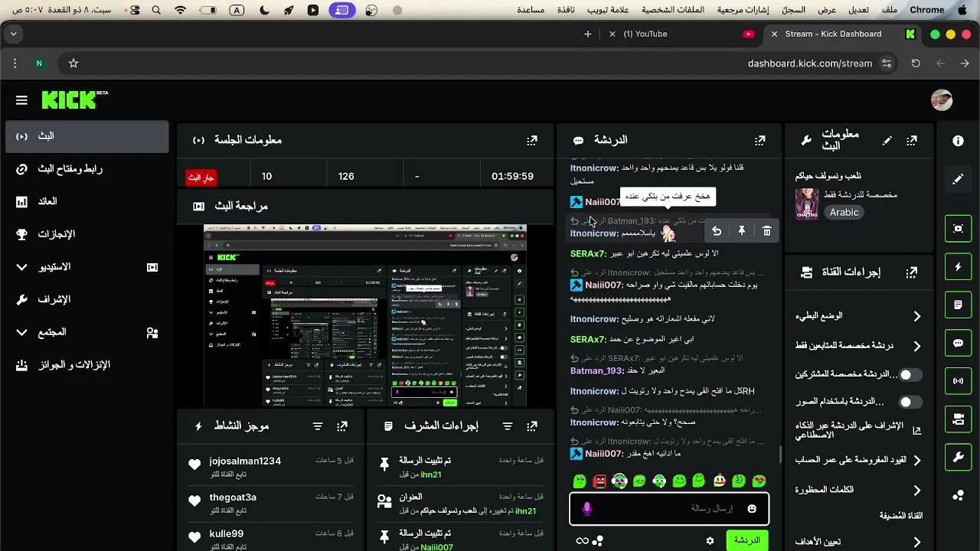Expand the Community (المجتمع) sidebar section
The image size is (980, 551).
[21, 332]
